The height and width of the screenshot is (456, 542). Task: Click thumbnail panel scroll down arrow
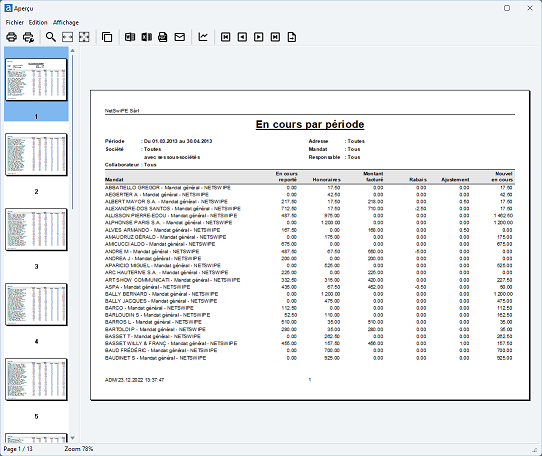pyautogui.click(x=73, y=438)
